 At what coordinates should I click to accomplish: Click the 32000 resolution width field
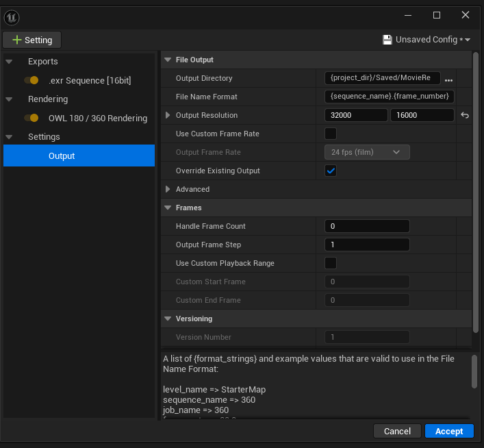tap(356, 115)
